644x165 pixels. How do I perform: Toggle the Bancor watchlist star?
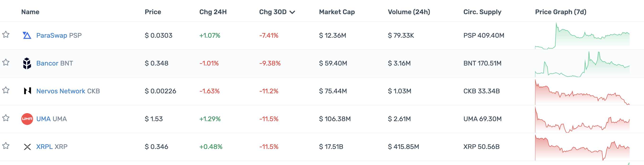(6, 62)
